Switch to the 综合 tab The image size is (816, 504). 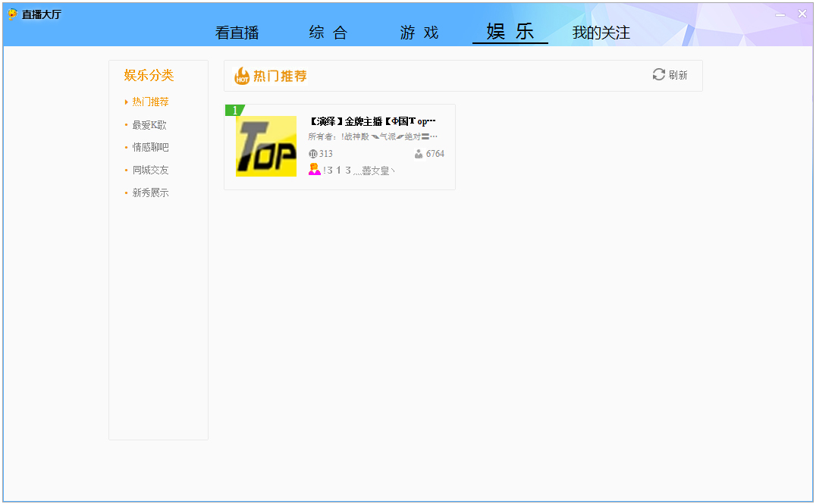(x=329, y=33)
